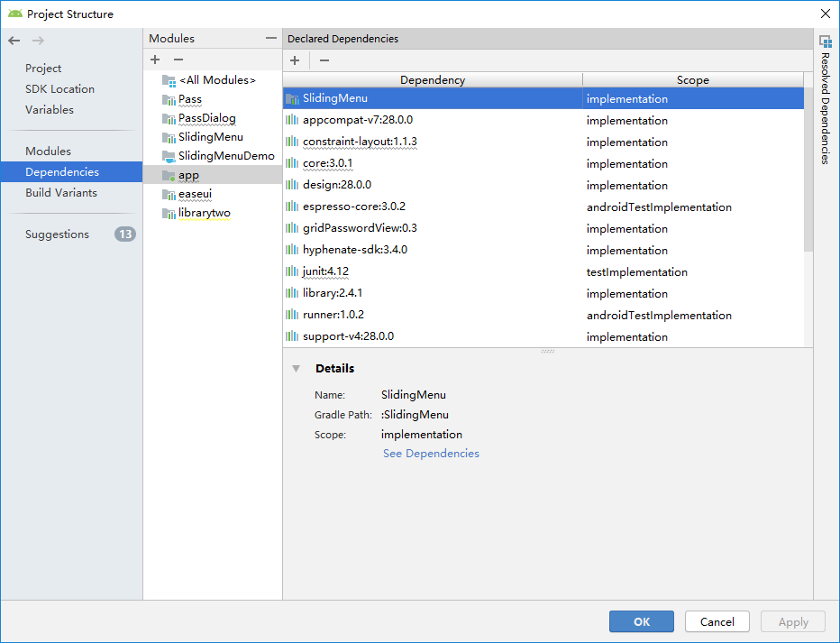Image resolution: width=840 pixels, height=643 pixels.
Task: Click the librarytwo module icon
Action: [x=169, y=213]
